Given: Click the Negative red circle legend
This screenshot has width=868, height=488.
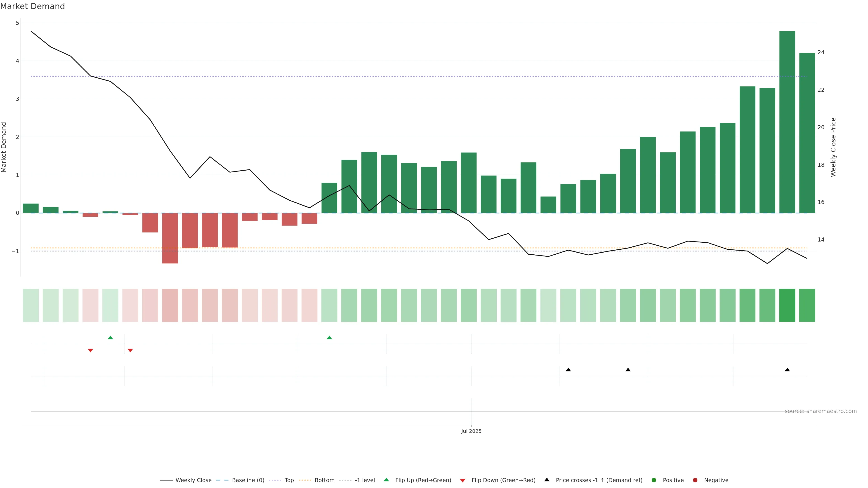Looking at the screenshot, I should pyautogui.click(x=695, y=480).
